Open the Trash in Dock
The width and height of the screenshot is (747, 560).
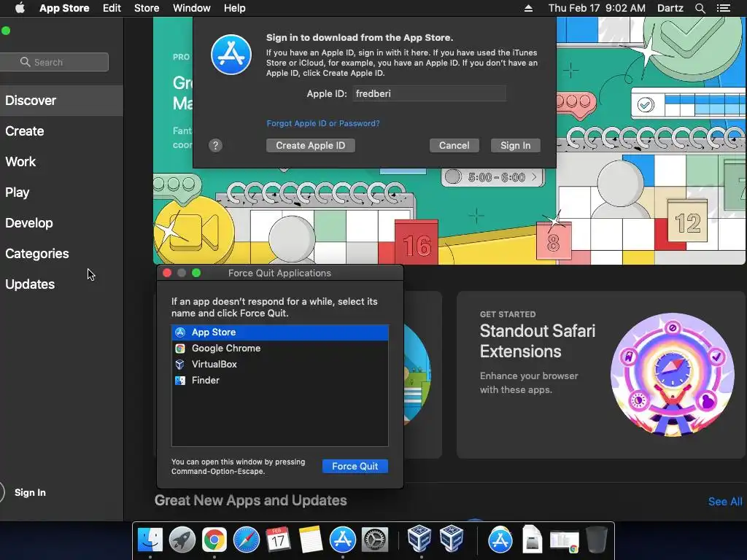coord(597,539)
